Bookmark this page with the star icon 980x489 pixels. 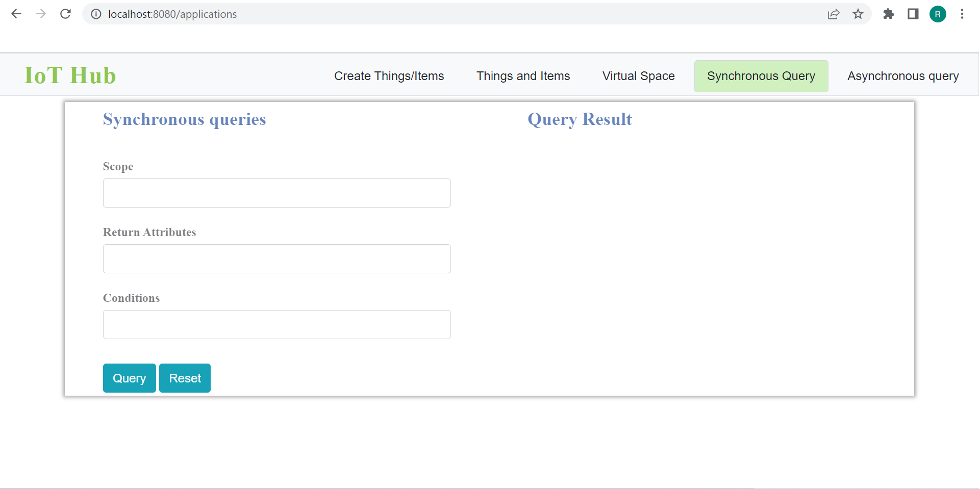click(x=858, y=14)
